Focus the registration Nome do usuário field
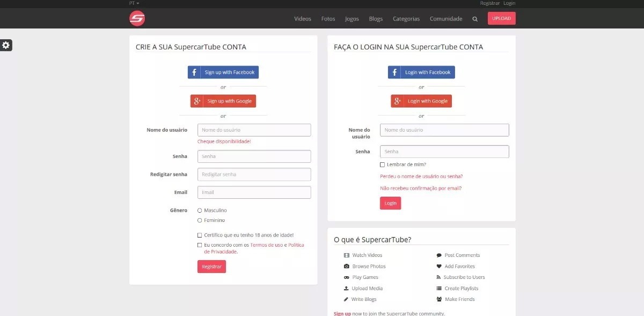 pyautogui.click(x=254, y=130)
